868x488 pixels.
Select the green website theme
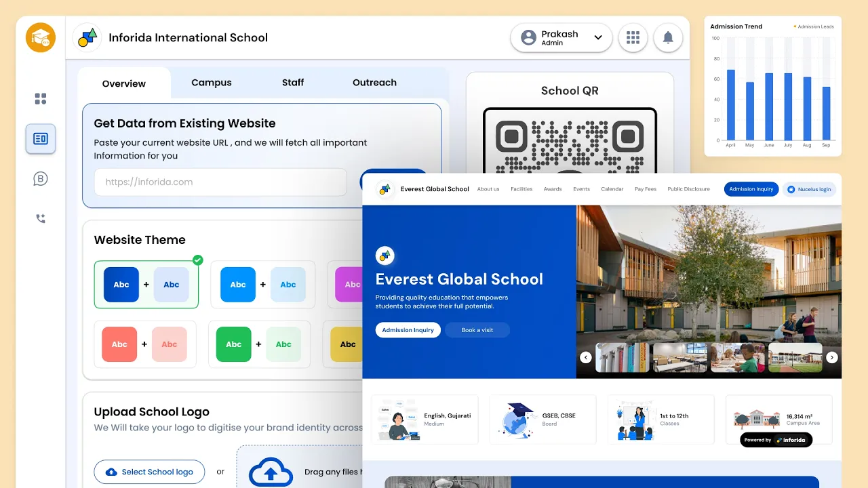click(x=259, y=344)
